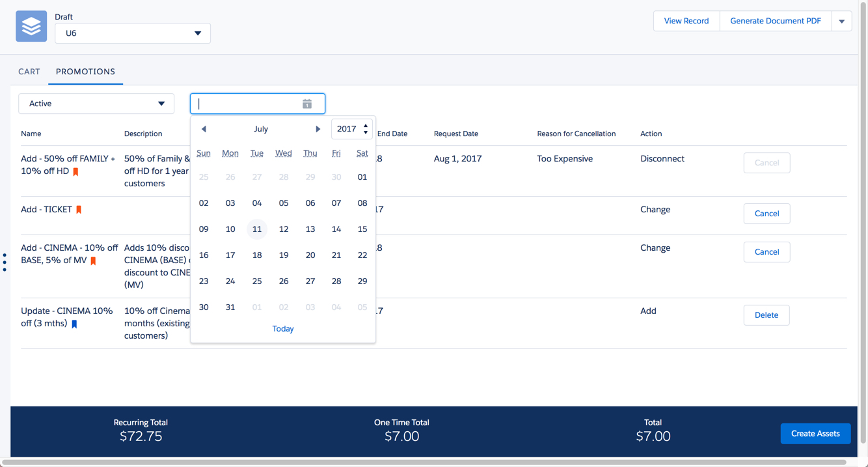Expand the arrow next to Generate Document PDF
Screen dimensions: 868x467
tap(842, 21)
